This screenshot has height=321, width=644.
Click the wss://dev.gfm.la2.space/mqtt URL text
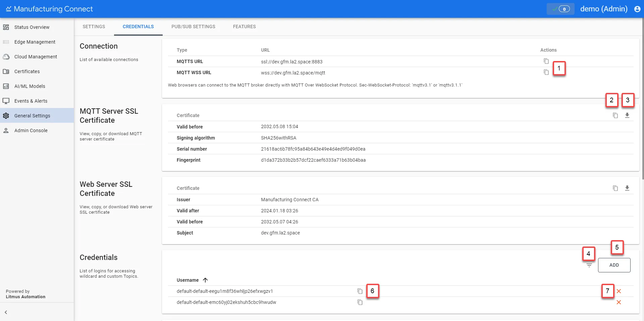click(x=293, y=73)
